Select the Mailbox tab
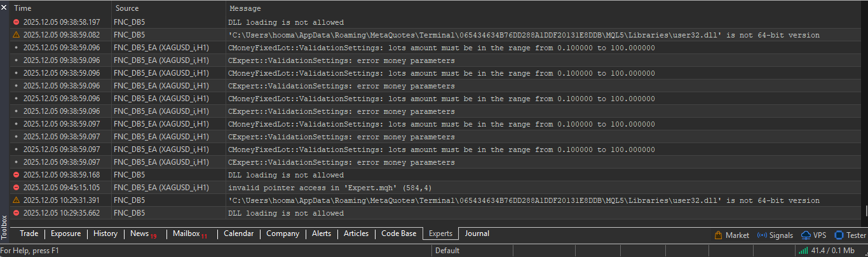The height and width of the screenshot is (257, 868). (x=186, y=233)
